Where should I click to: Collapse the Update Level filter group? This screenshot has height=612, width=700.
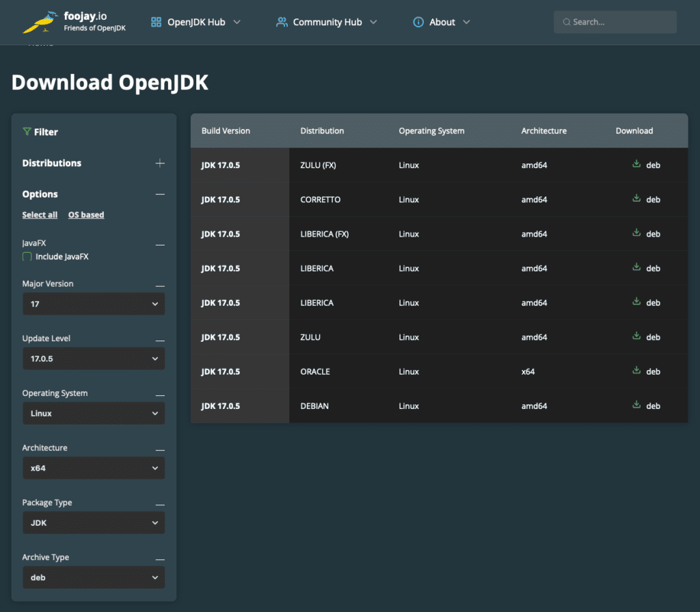pos(160,341)
